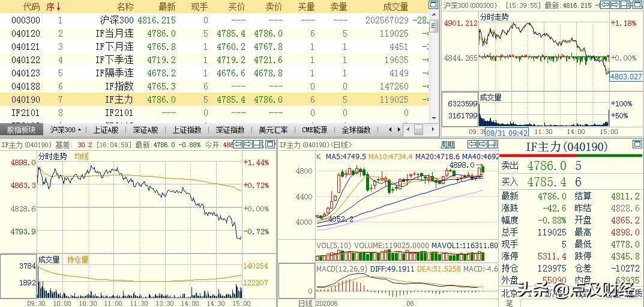Click the 成交量 column header

pos(395,7)
